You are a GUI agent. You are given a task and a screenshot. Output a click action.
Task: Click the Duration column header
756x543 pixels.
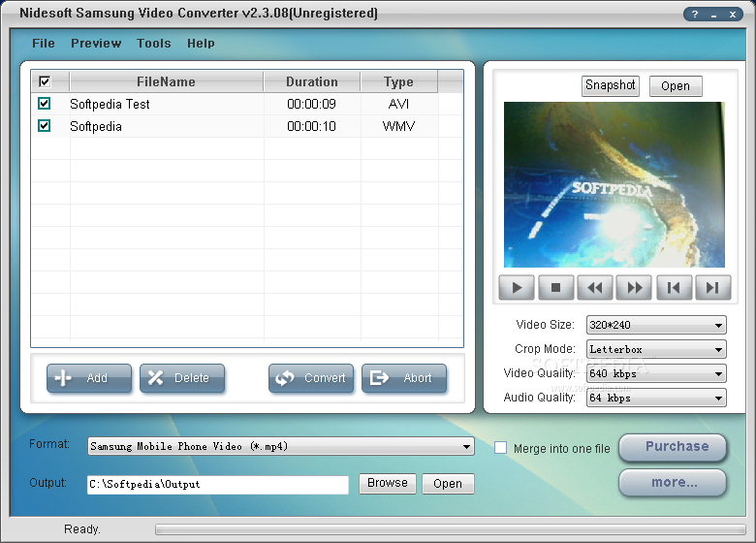pos(312,81)
